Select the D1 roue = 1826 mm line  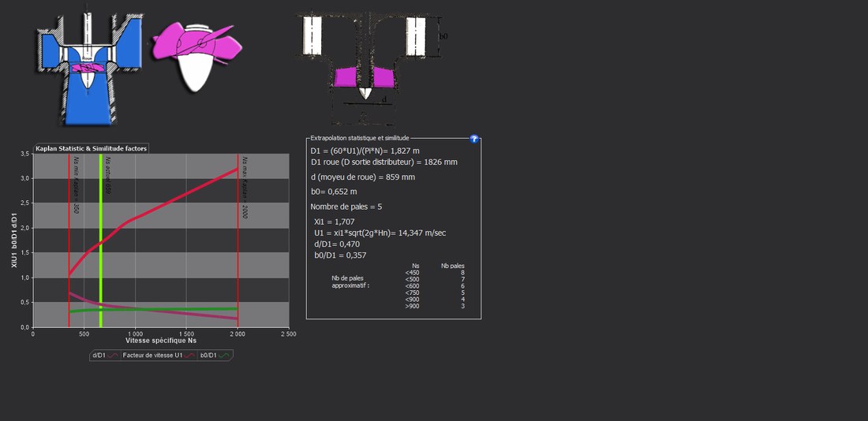click(384, 162)
